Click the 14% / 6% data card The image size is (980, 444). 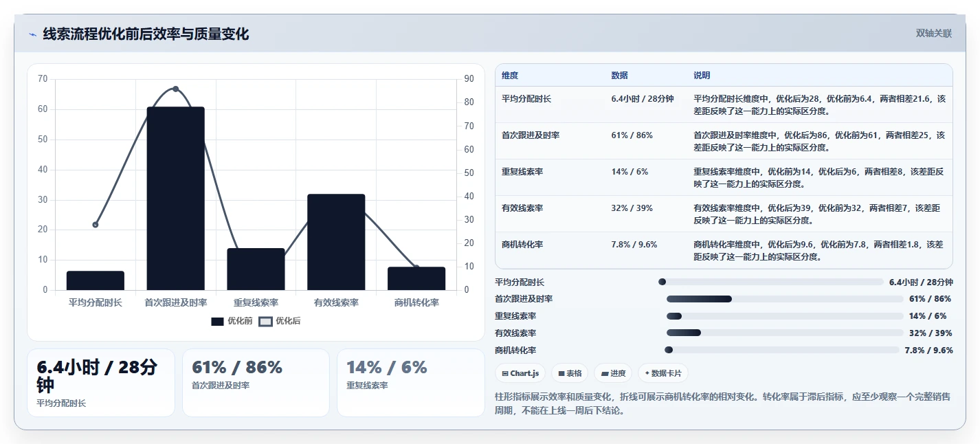coord(410,383)
